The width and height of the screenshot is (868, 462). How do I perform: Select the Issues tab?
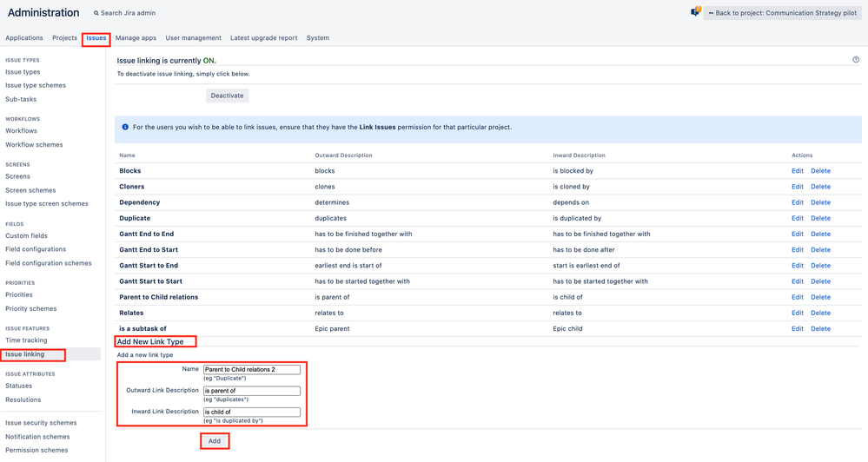[96, 38]
